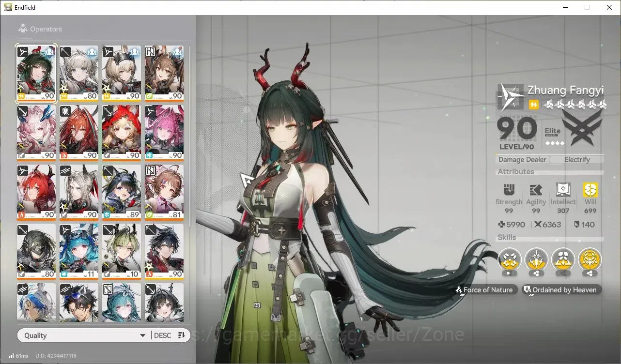Select the blonde rabbit-eared level 90 operator
Screen dimensions: 621x364
pos(122,74)
